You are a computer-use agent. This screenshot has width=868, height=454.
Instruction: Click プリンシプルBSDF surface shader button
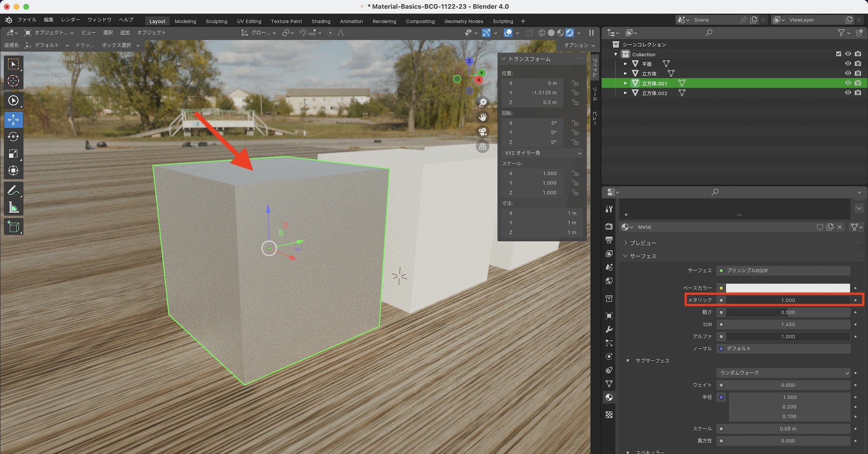click(783, 271)
